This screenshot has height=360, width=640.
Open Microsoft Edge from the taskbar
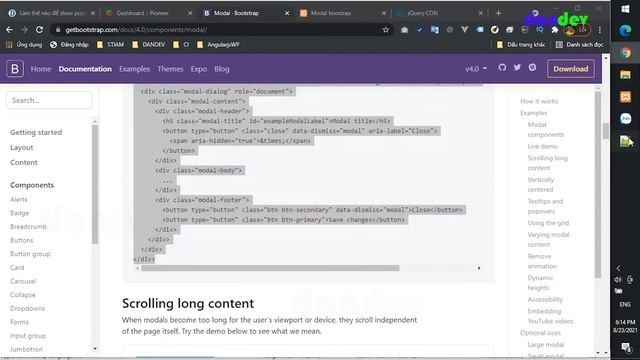tap(625, 31)
